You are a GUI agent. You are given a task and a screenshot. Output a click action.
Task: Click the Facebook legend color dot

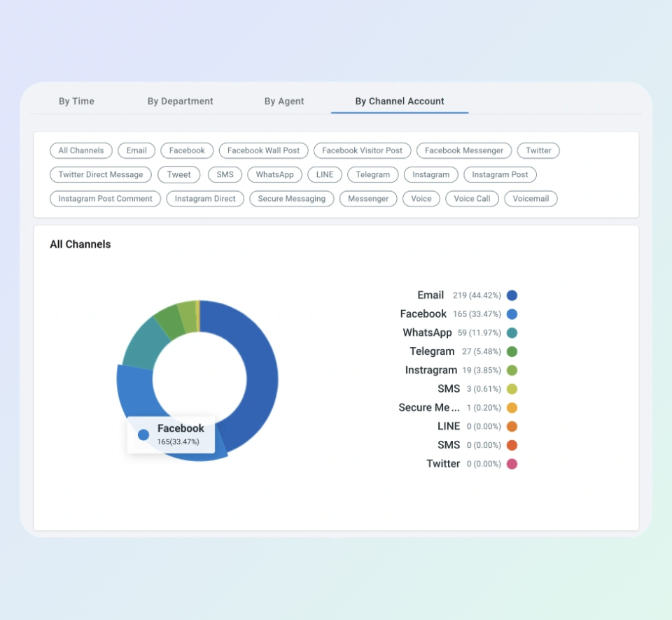click(512, 314)
